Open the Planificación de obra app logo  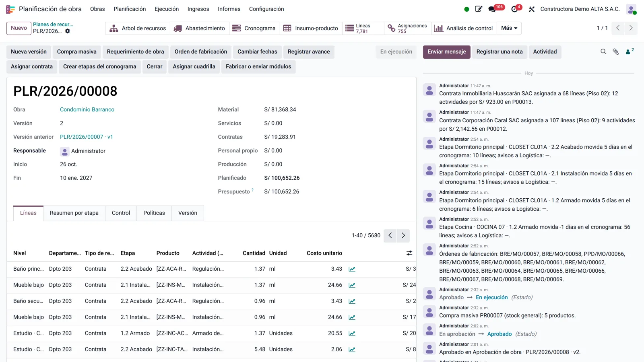click(10, 9)
